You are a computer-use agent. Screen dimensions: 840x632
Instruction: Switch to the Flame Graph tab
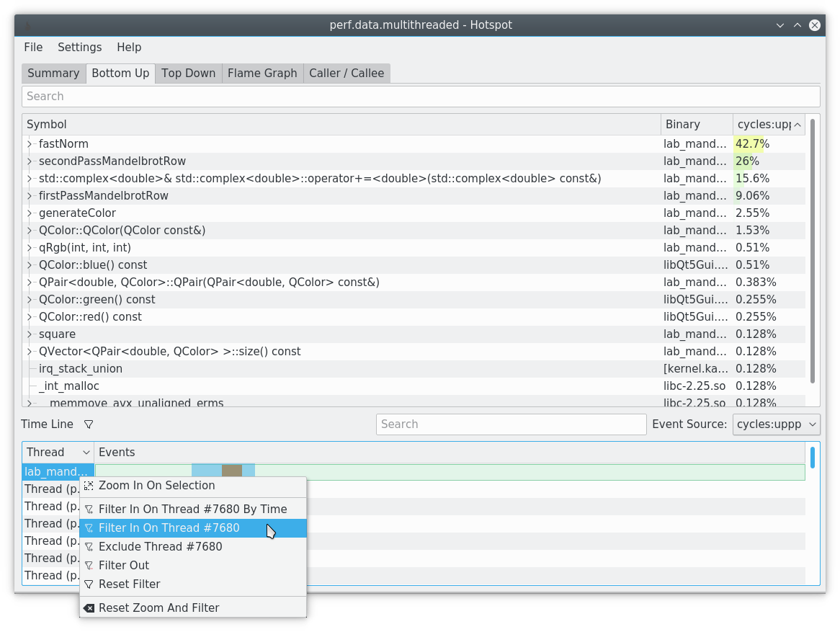(x=262, y=73)
